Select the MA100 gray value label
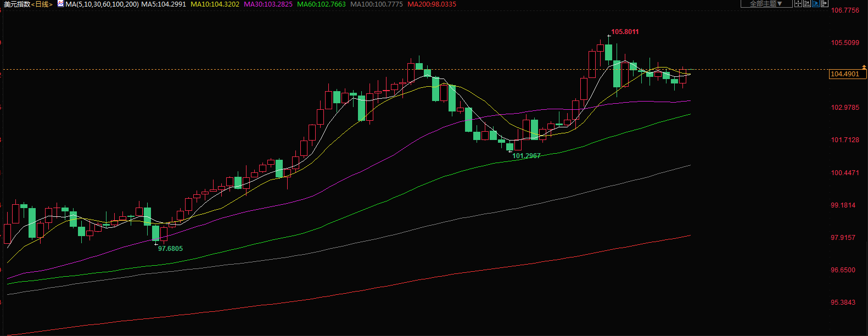 [377, 4]
